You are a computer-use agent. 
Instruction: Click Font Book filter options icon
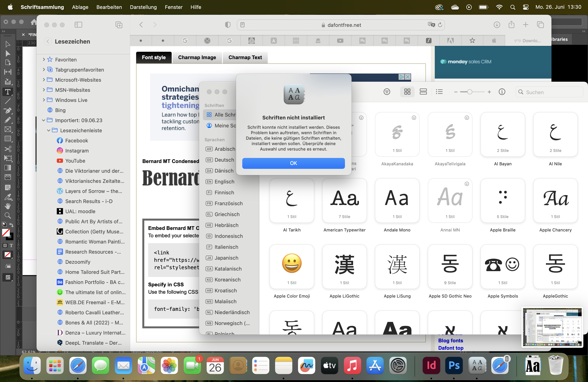[387, 92]
